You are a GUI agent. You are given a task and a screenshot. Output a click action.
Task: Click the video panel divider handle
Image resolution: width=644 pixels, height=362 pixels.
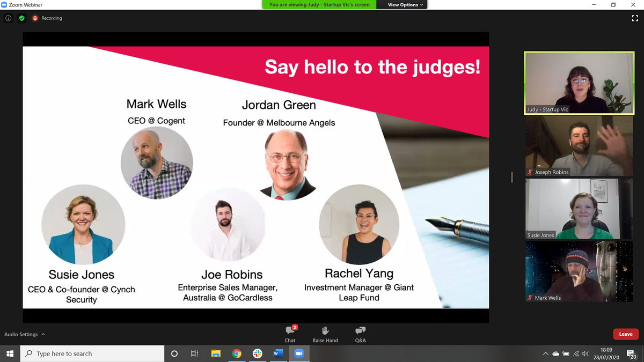click(x=512, y=177)
